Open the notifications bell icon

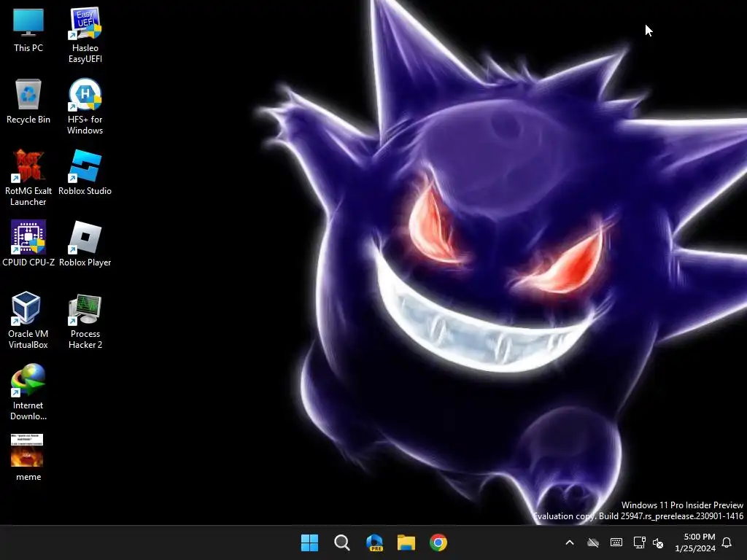click(x=727, y=542)
